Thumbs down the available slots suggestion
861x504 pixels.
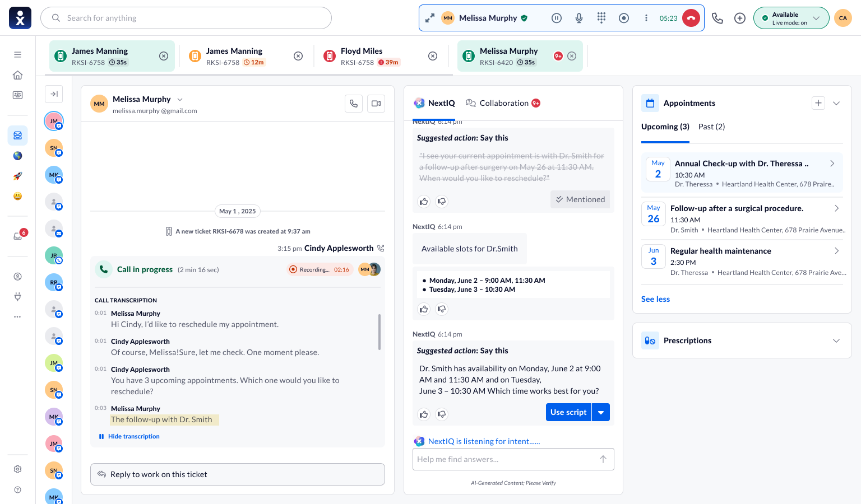click(x=442, y=309)
